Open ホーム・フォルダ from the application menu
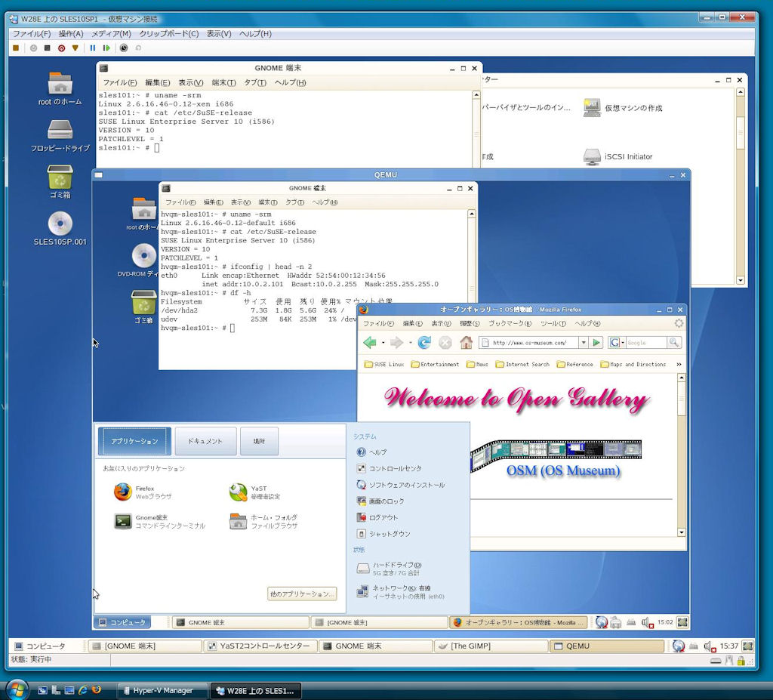Image resolution: width=773 pixels, height=700 pixels. coord(263,522)
